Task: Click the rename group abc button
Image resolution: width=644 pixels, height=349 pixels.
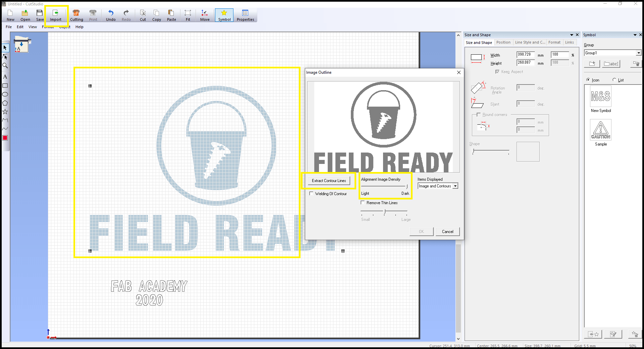Action: click(x=611, y=64)
